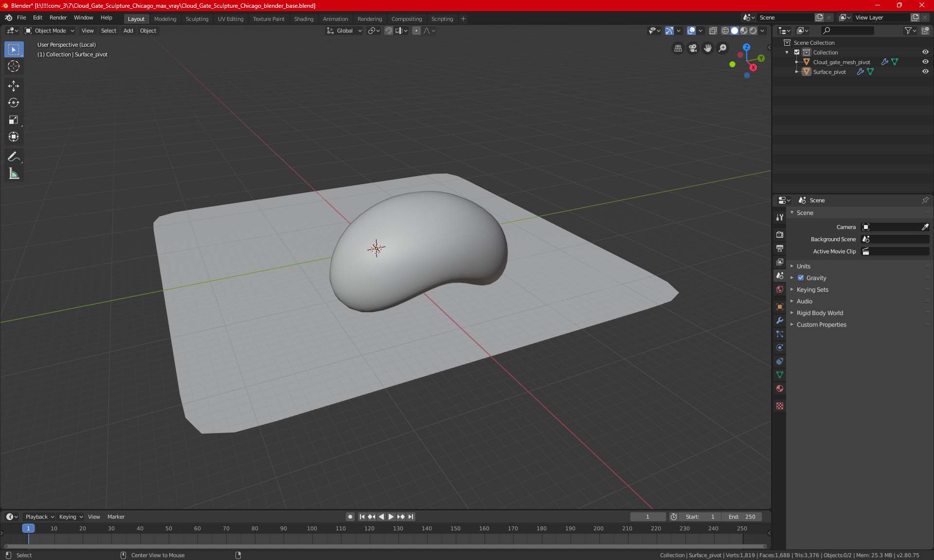Toggle viewport overlays display
This screenshot has height=560, width=934.
tap(691, 31)
